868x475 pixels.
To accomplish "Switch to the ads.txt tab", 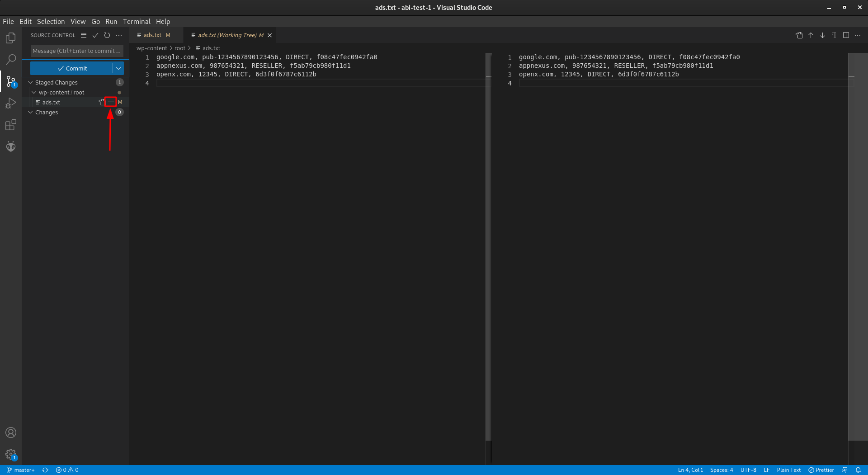I will pos(156,35).
